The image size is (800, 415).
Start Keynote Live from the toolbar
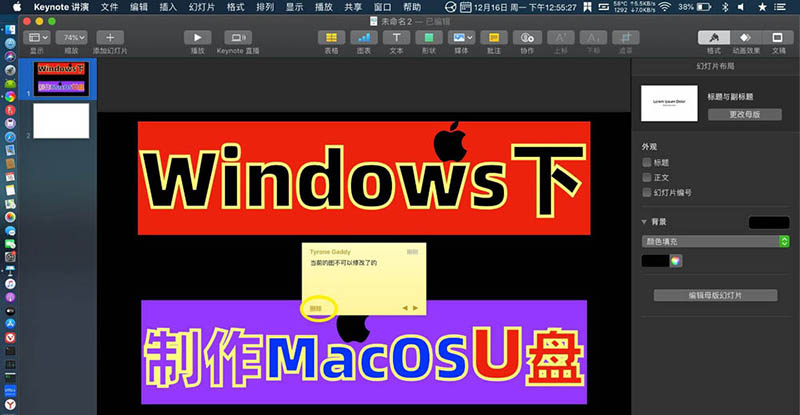(x=238, y=38)
